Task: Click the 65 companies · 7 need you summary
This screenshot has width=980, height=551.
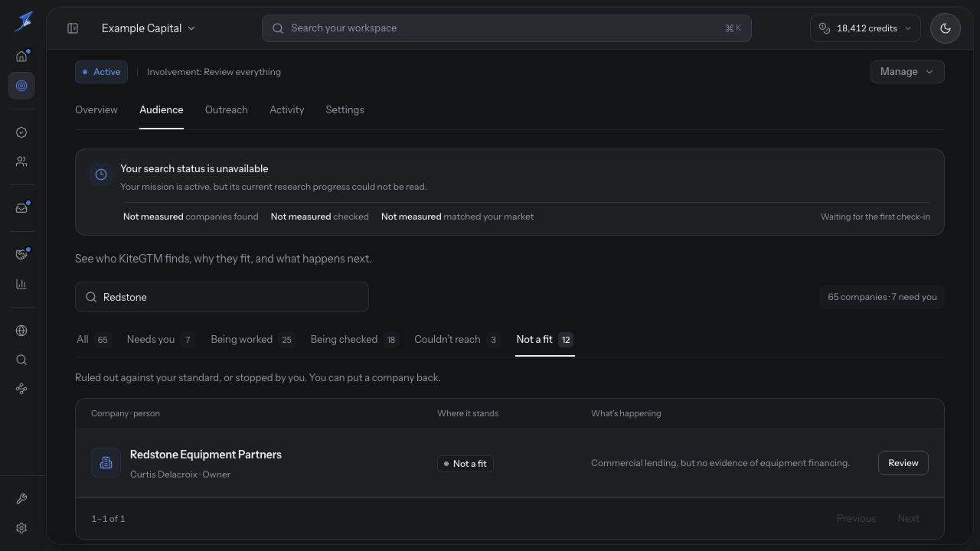Action: click(x=882, y=297)
